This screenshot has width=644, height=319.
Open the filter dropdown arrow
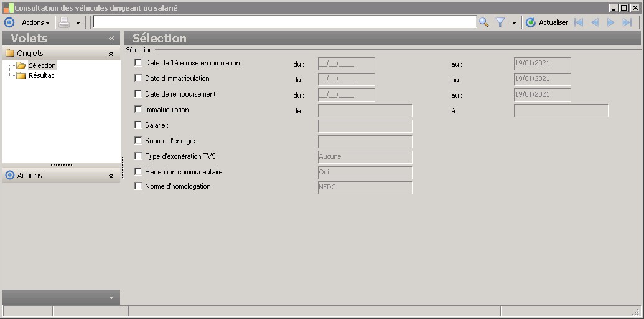(x=514, y=23)
